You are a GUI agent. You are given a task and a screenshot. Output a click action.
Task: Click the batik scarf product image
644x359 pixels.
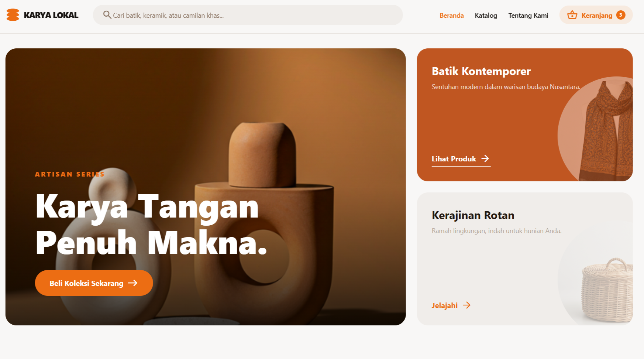pyautogui.click(x=606, y=131)
